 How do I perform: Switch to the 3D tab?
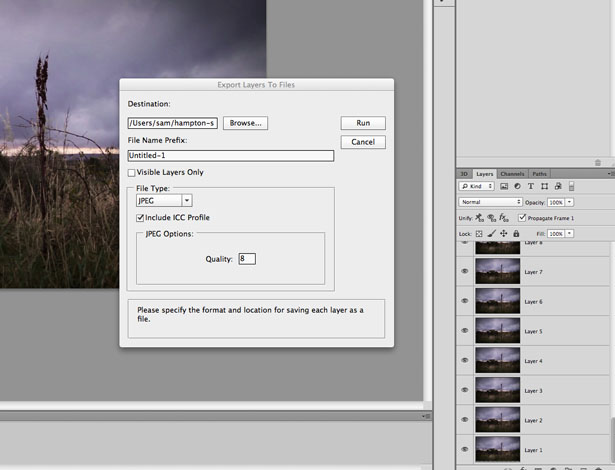click(464, 174)
